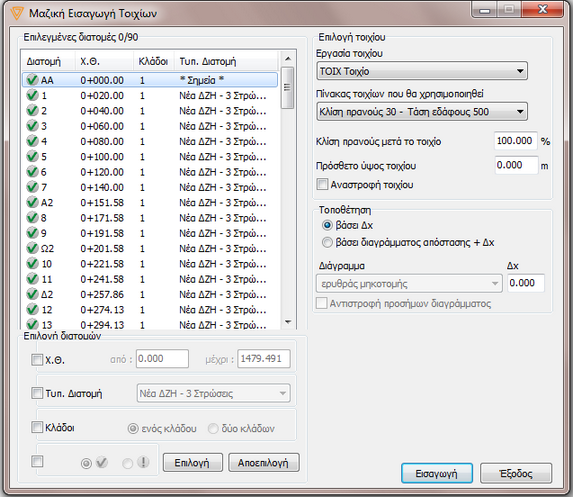Expand the Πίνακας τοιχίων dropdown list
573x497 pixels.
[x=422, y=111]
